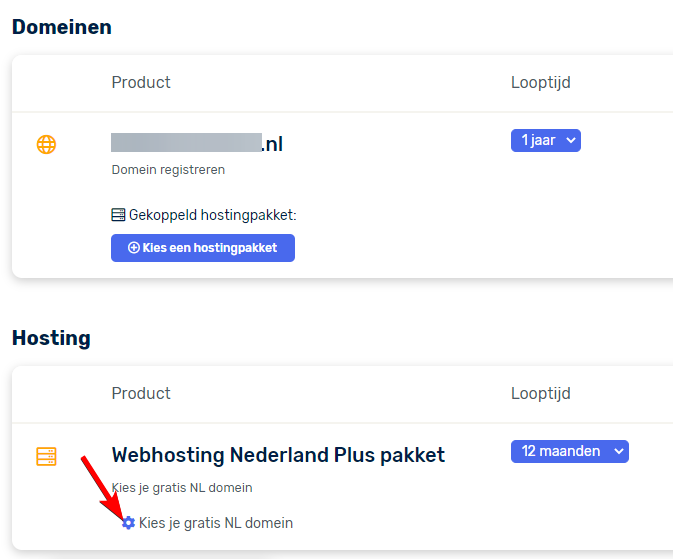Screen dimensions: 673x559
Task: Click Looptijd column header in Domeinen table
Action: point(540,82)
